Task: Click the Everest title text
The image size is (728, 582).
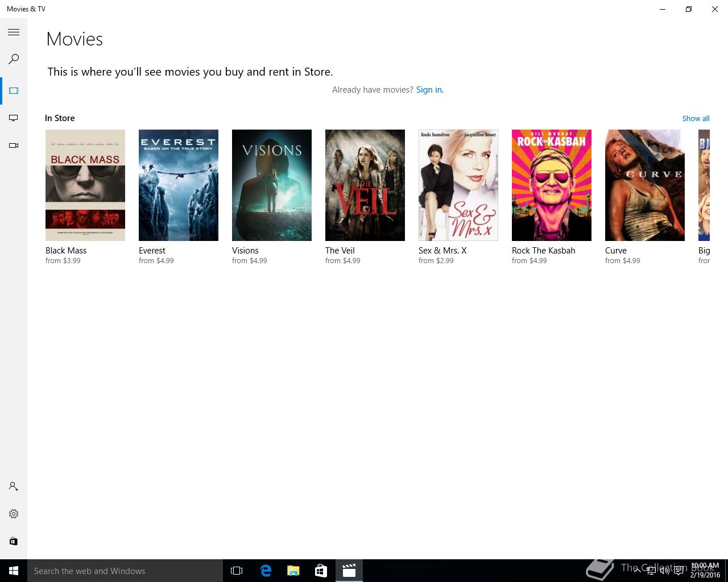Action: tap(152, 251)
